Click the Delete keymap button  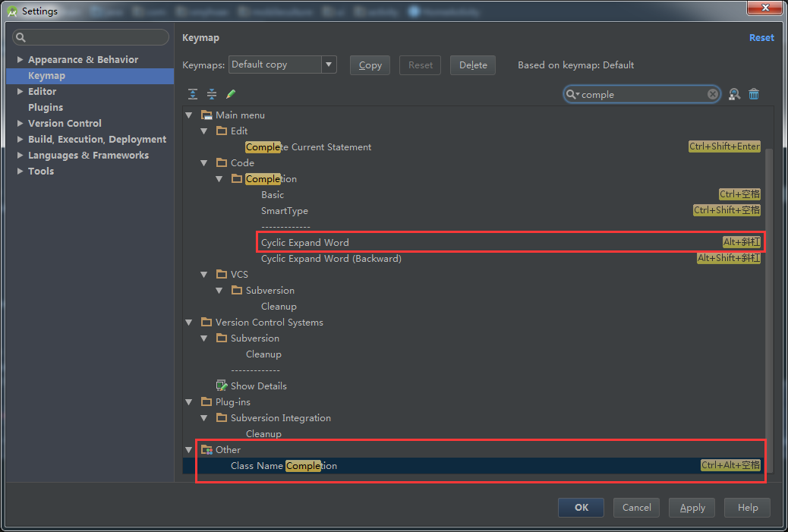[x=473, y=65]
